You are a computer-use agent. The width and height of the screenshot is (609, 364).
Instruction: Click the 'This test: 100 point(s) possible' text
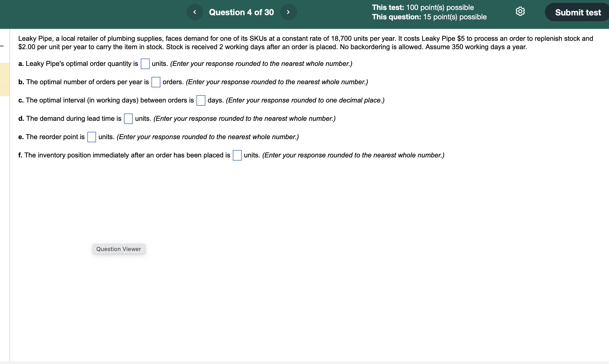[423, 7]
